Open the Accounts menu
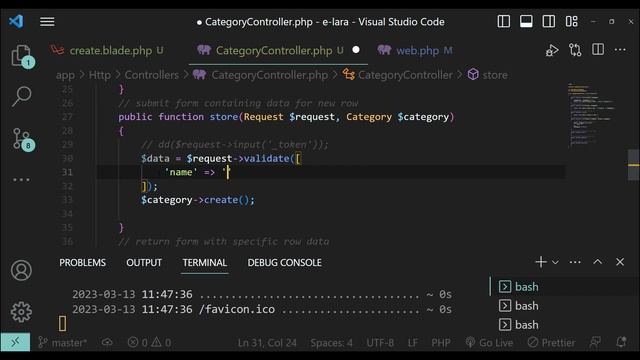The image size is (640, 360). tap(21, 270)
